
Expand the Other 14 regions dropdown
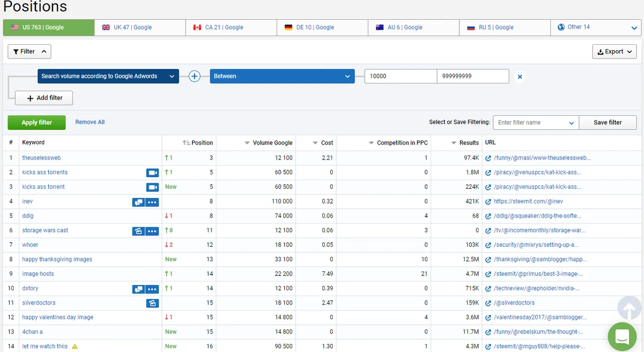pyautogui.click(x=597, y=28)
